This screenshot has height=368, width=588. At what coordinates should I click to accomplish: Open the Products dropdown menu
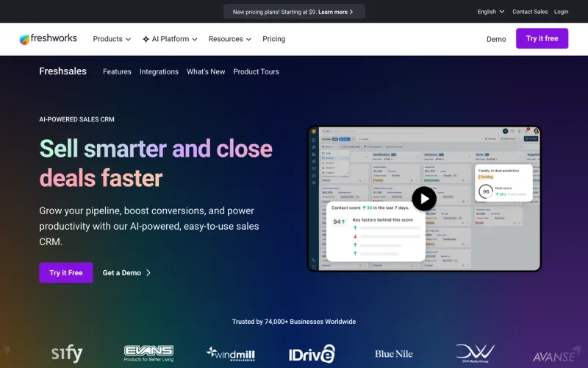(x=112, y=39)
